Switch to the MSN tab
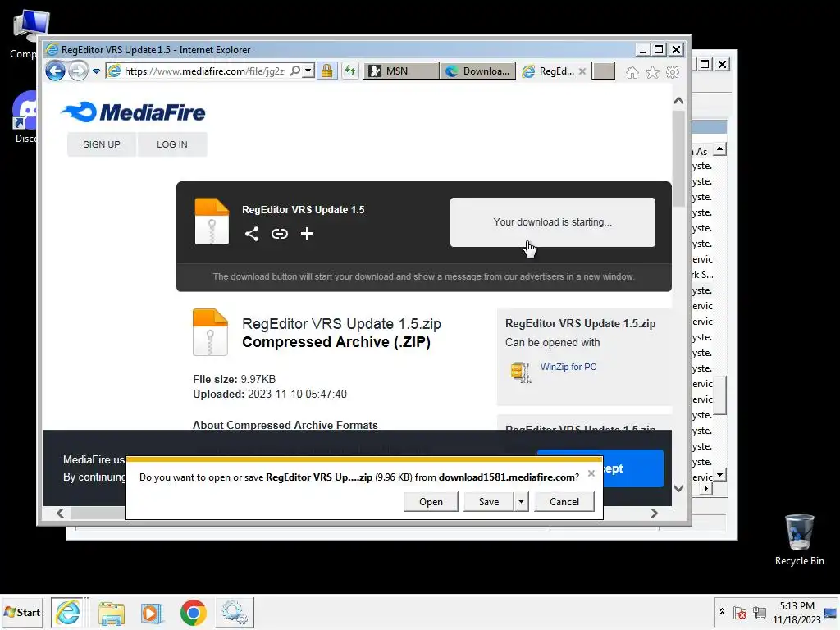Screen dimensions: 840x630 click(x=401, y=71)
